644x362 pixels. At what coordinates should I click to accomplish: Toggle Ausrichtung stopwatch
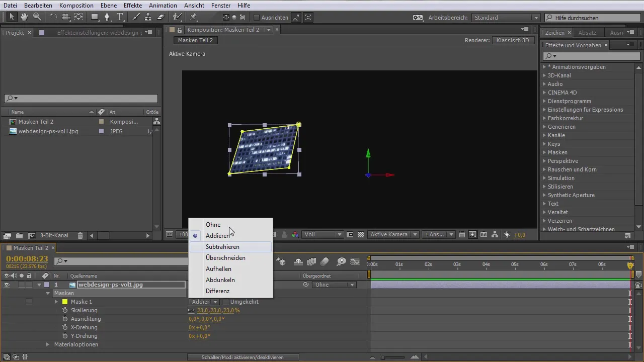(65, 319)
